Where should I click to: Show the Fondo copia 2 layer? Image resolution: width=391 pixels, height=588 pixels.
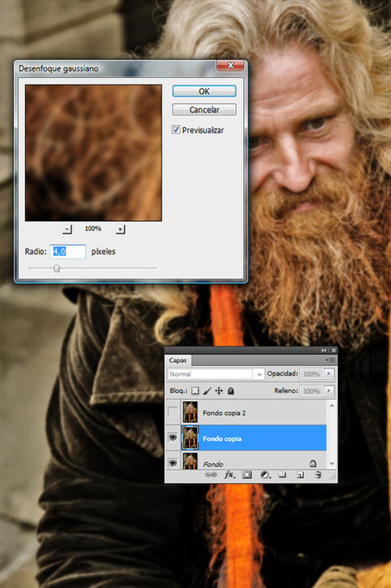[172, 412]
